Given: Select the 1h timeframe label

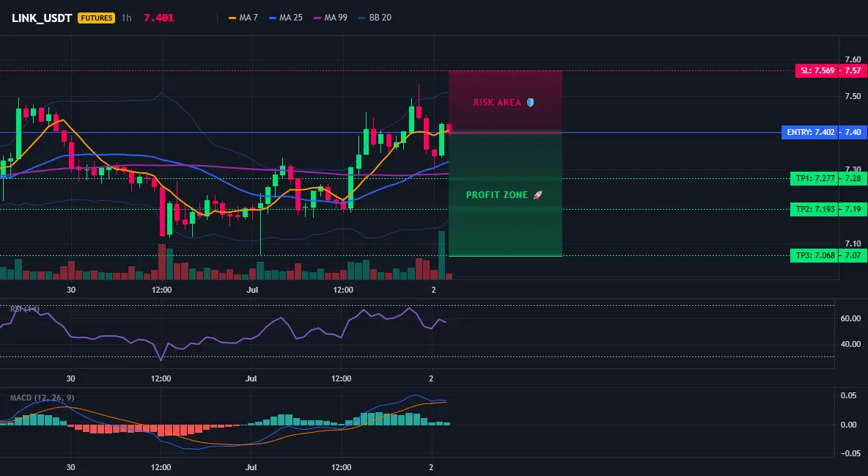Looking at the screenshot, I should 126,18.
